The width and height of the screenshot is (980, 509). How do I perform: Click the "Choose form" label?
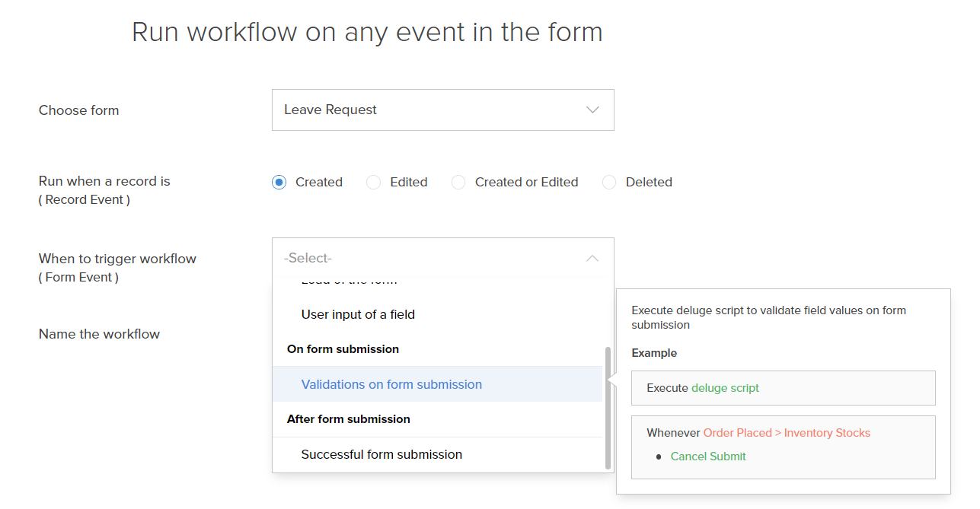78,110
